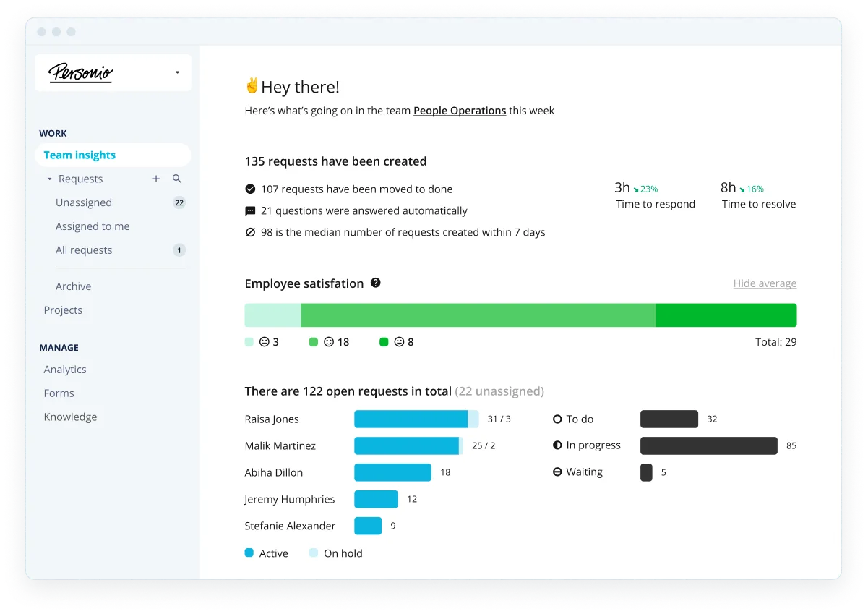Click the Personio logo
Screen dimensions: 868x614
(81, 72)
